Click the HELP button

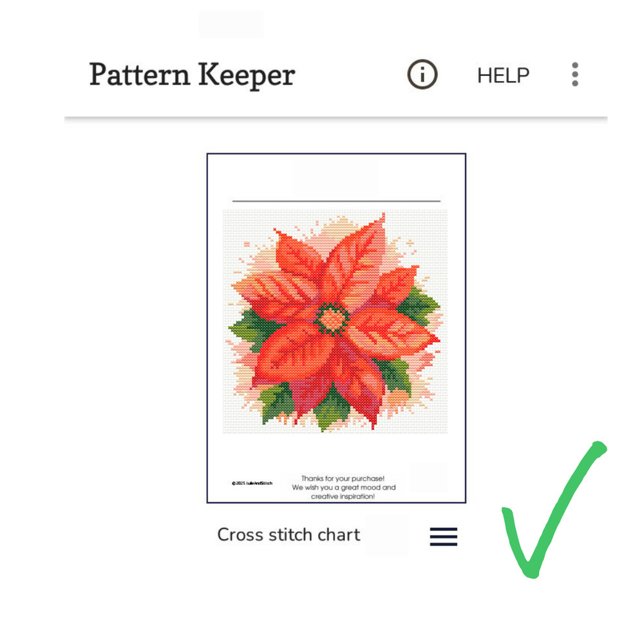[x=503, y=75]
